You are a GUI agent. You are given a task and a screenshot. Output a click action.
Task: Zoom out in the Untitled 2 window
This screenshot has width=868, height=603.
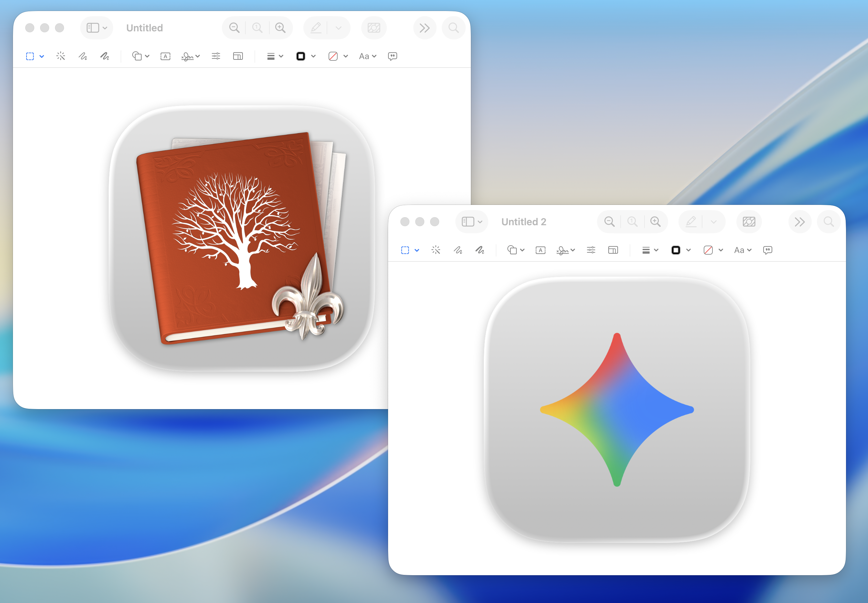pyautogui.click(x=609, y=221)
